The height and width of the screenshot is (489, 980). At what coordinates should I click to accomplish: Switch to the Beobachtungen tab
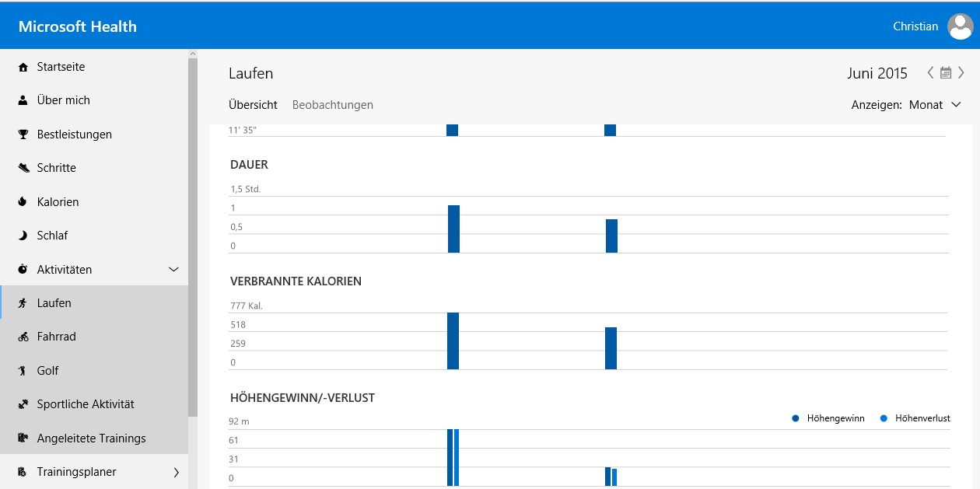pos(332,105)
